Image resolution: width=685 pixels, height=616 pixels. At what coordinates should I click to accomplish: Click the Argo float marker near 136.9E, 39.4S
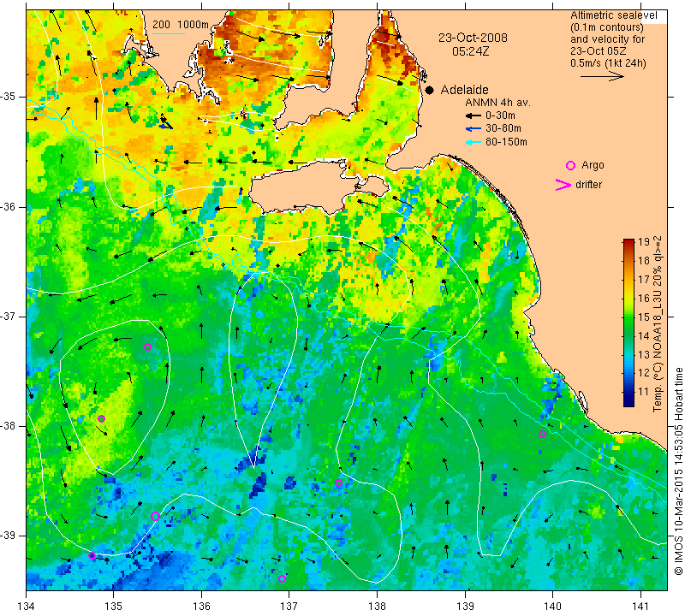tap(282, 579)
